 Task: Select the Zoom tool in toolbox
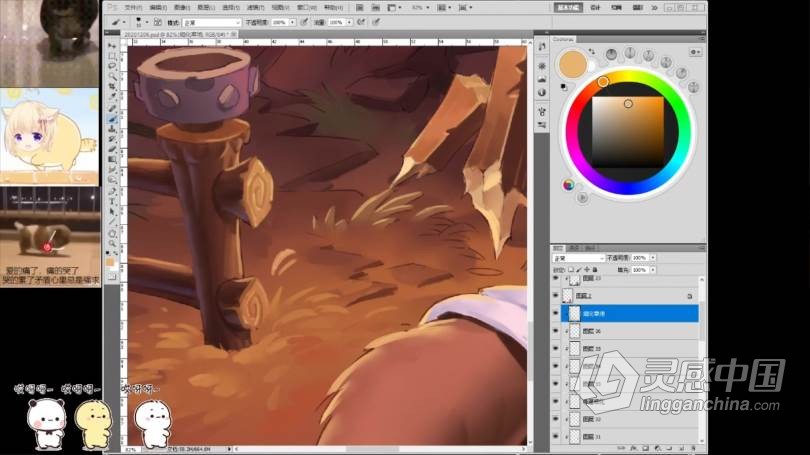(112, 243)
